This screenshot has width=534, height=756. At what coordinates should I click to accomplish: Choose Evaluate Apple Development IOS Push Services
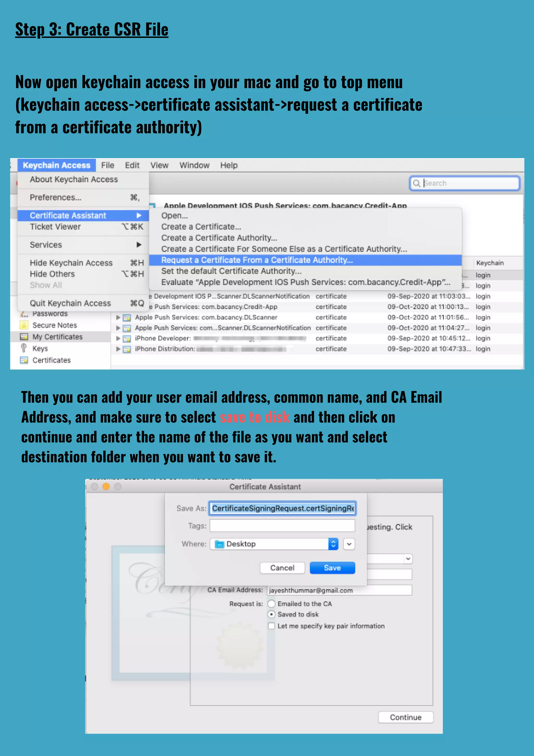[305, 282]
